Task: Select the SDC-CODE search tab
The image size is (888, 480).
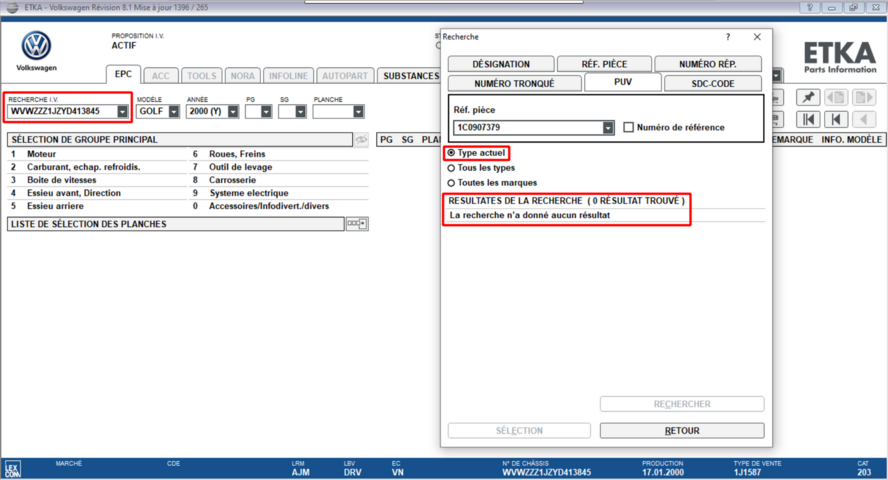Action: click(x=713, y=83)
